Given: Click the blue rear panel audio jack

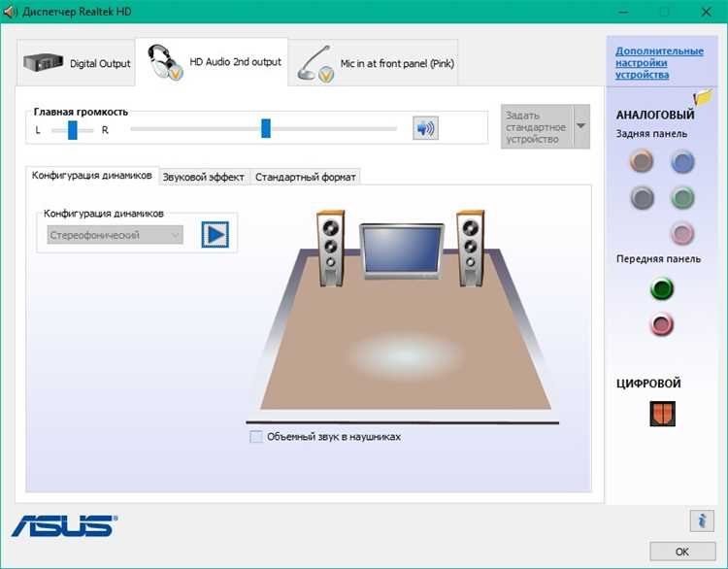Looking at the screenshot, I should [683, 161].
